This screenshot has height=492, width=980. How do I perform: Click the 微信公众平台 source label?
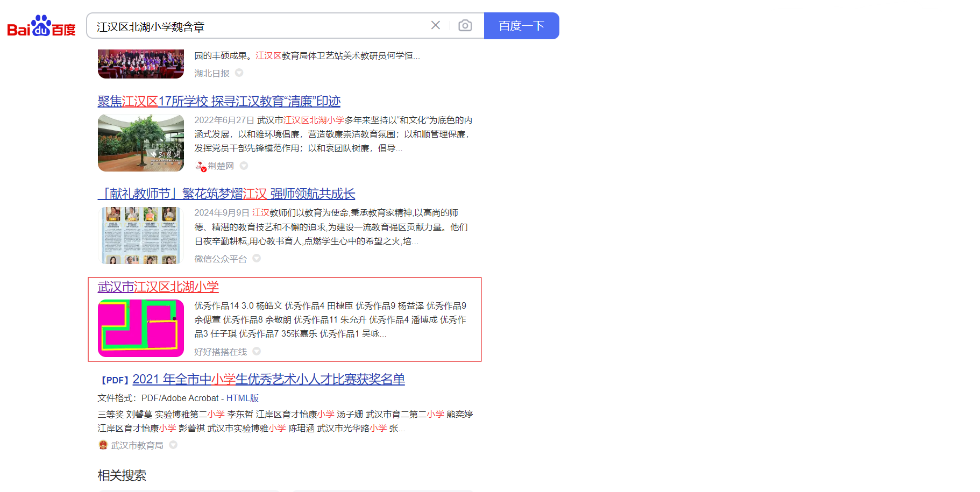pyautogui.click(x=221, y=259)
